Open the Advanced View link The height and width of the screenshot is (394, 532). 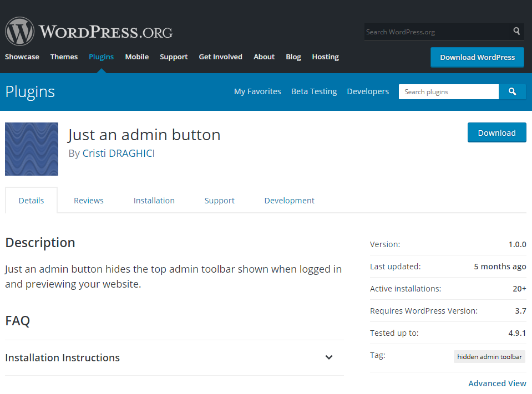tap(498, 383)
